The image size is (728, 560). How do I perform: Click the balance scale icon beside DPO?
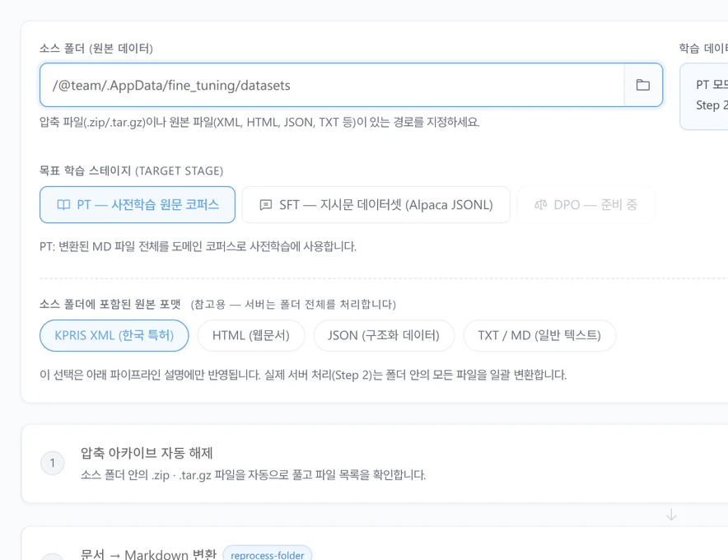[x=540, y=205]
